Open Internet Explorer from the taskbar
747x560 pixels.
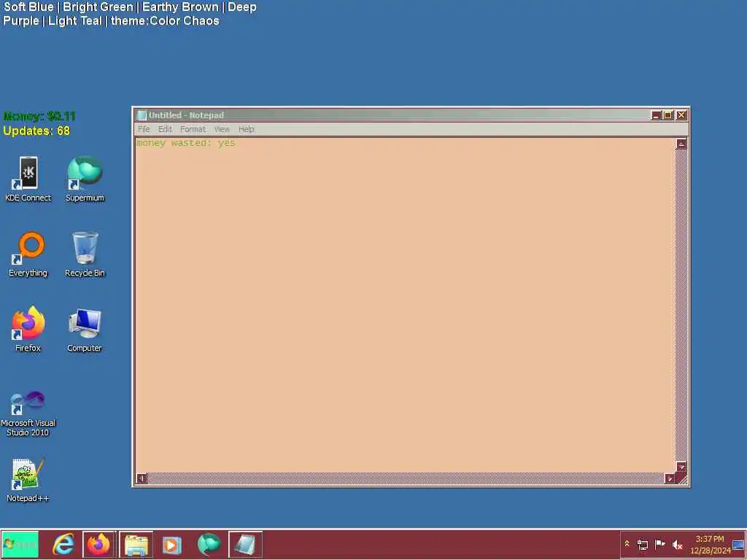pos(63,544)
